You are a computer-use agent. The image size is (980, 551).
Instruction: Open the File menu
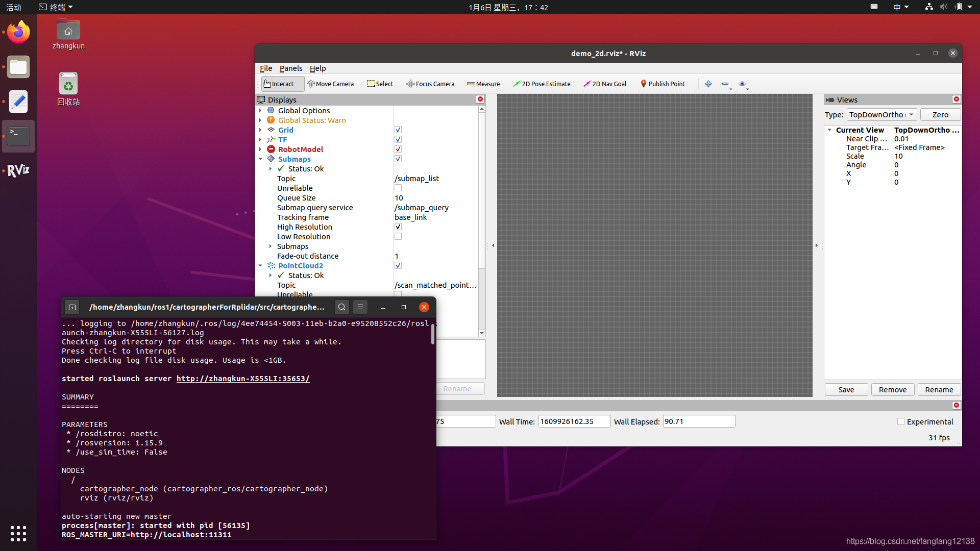click(266, 68)
